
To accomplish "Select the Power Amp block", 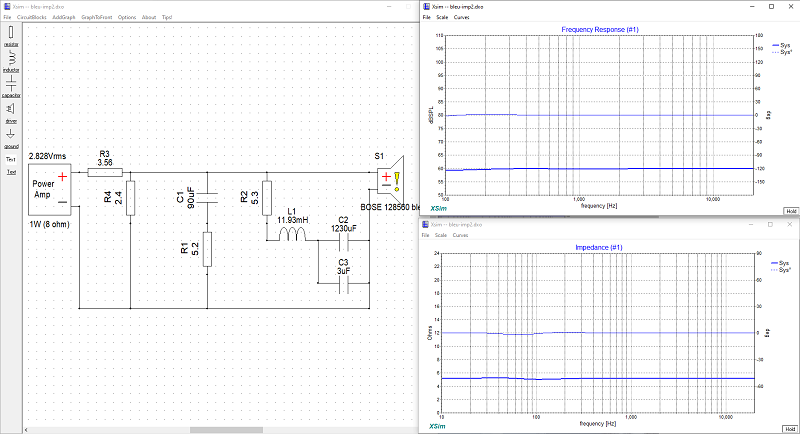I will [x=49, y=189].
